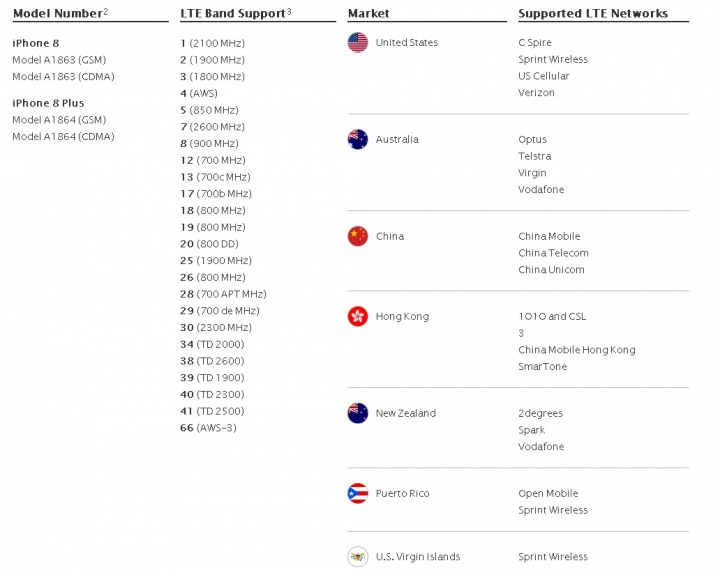This screenshot has height=570, width=720.
Task: Click the Supported LTE Networks column header
Action: [x=593, y=14]
